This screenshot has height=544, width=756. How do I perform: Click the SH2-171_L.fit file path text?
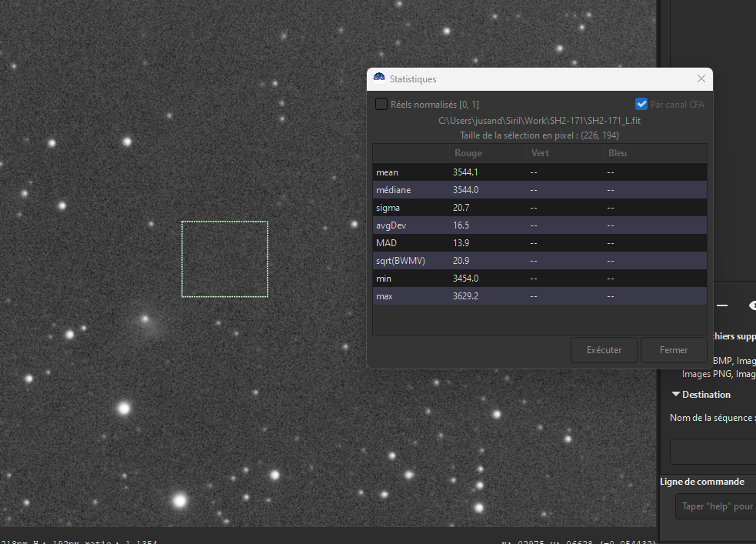(539, 121)
